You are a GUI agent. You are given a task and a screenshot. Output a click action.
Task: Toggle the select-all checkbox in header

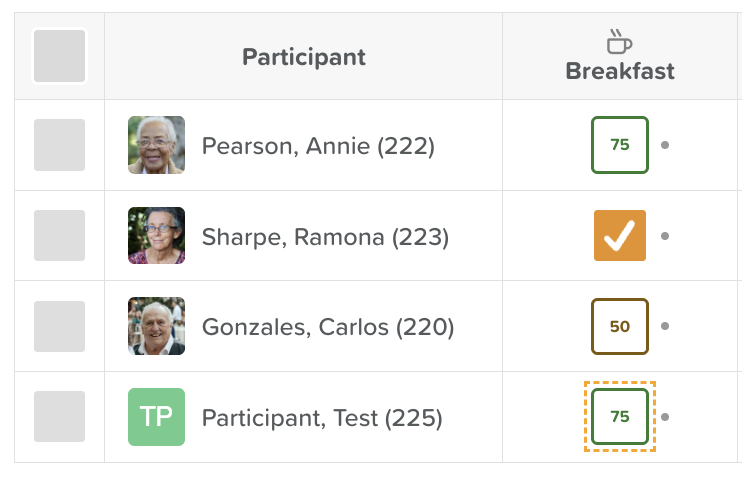click(60, 56)
